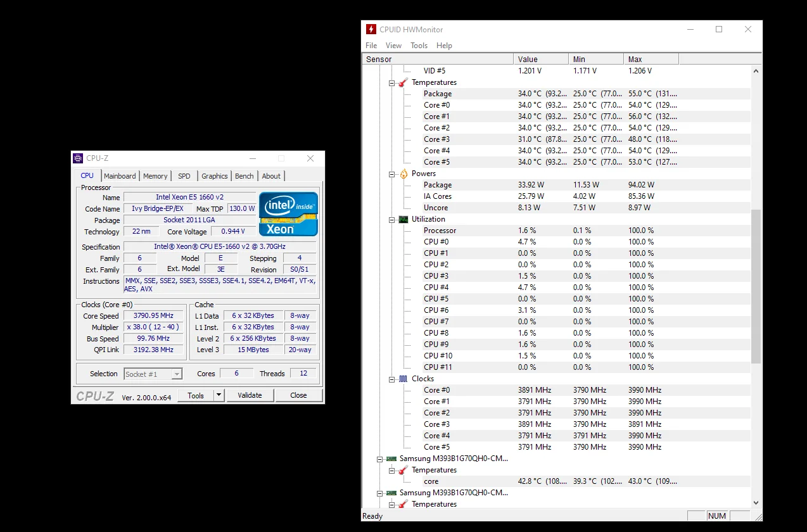Click the Max column header
The image size is (807, 532).
click(651, 59)
